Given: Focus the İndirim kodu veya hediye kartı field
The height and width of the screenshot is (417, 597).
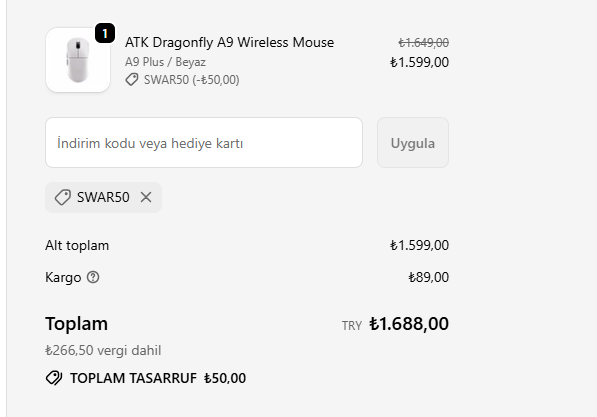Looking at the screenshot, I should 204,143.
